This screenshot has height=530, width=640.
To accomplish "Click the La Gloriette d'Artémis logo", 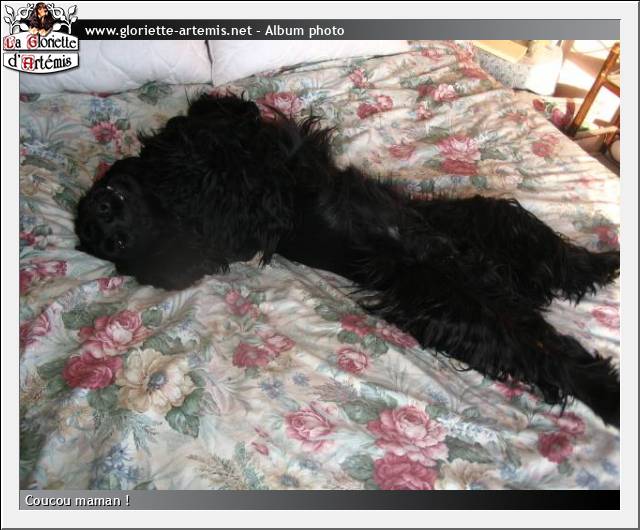I will pos(40,38).
